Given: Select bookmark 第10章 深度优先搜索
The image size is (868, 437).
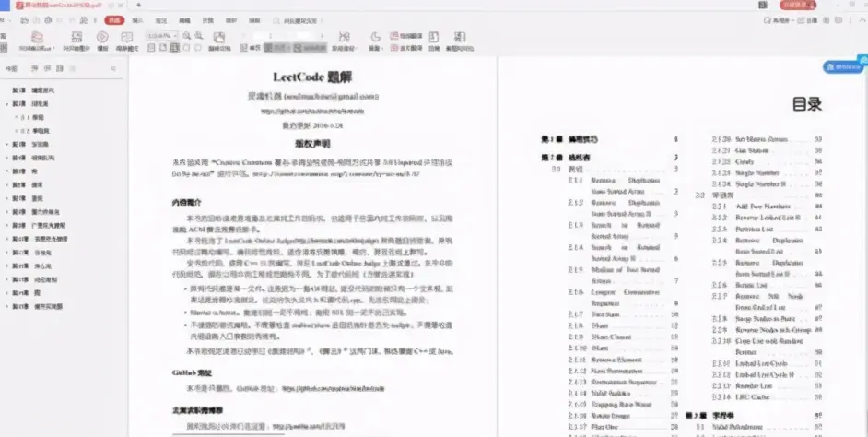Looking at the screenshot, I should click(x=40, y=240).
